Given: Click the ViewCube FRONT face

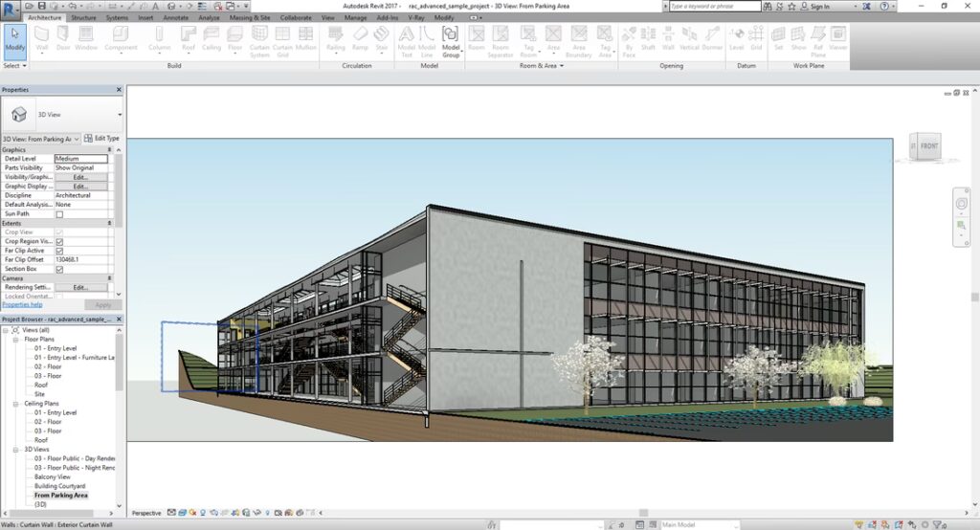Looking at the screenshot, I should [x=929, y=146].
